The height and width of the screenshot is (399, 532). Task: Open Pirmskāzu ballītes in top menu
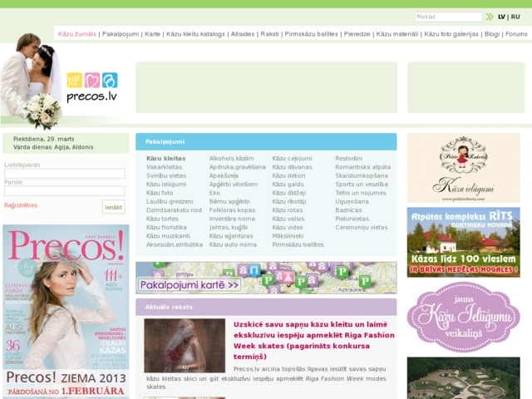pos(311,34)
